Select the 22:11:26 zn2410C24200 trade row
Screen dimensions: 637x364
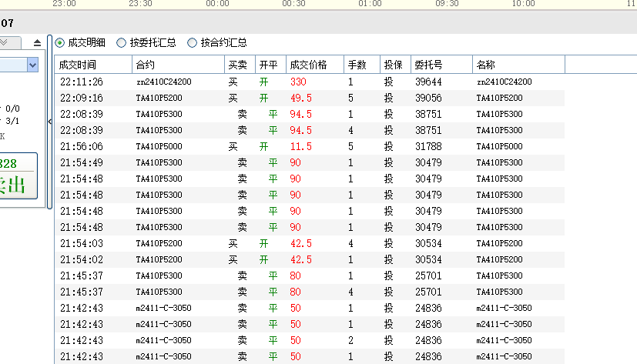pos(308,82)
